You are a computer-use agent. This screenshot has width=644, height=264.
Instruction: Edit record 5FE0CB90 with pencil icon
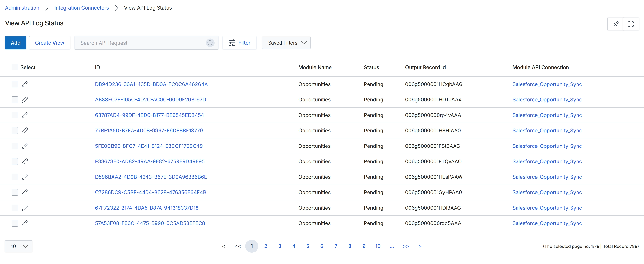pyautogui.click(x=25, y=146)
